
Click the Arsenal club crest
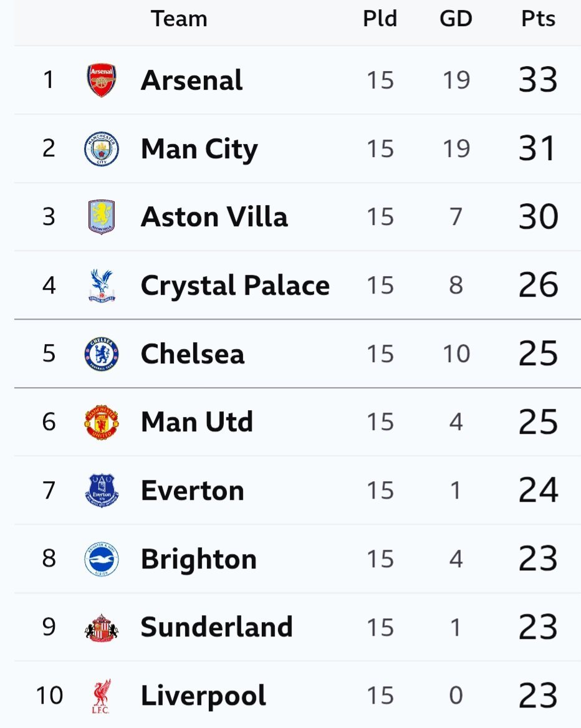tap(101, 80)
